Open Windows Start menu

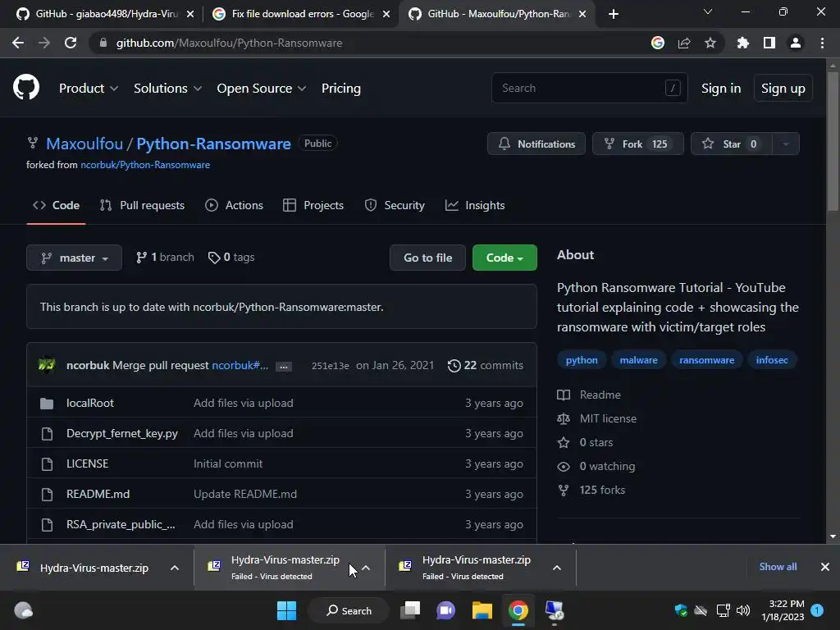point(286,610)
